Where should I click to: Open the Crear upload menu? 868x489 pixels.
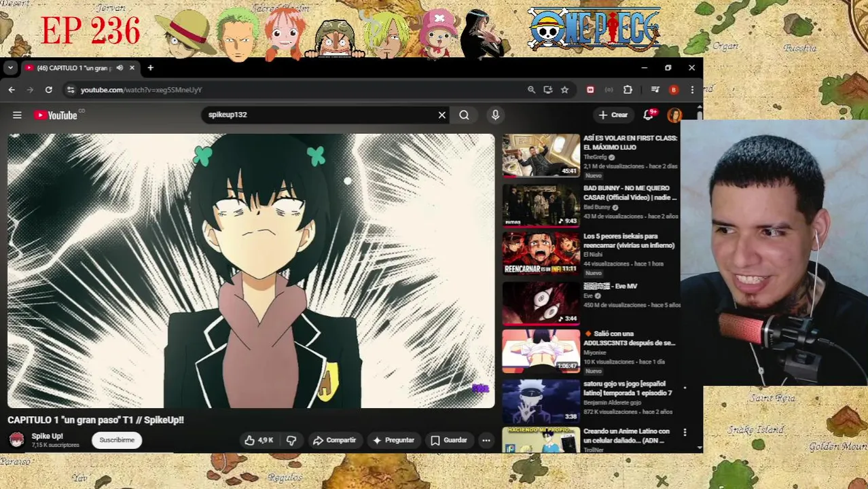(x=613, y=115)
